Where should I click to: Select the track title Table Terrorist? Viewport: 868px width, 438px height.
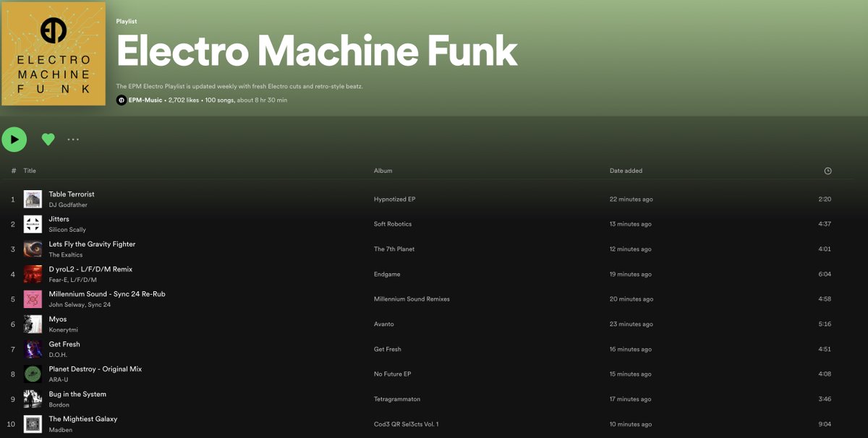click(x=72, y=194)
